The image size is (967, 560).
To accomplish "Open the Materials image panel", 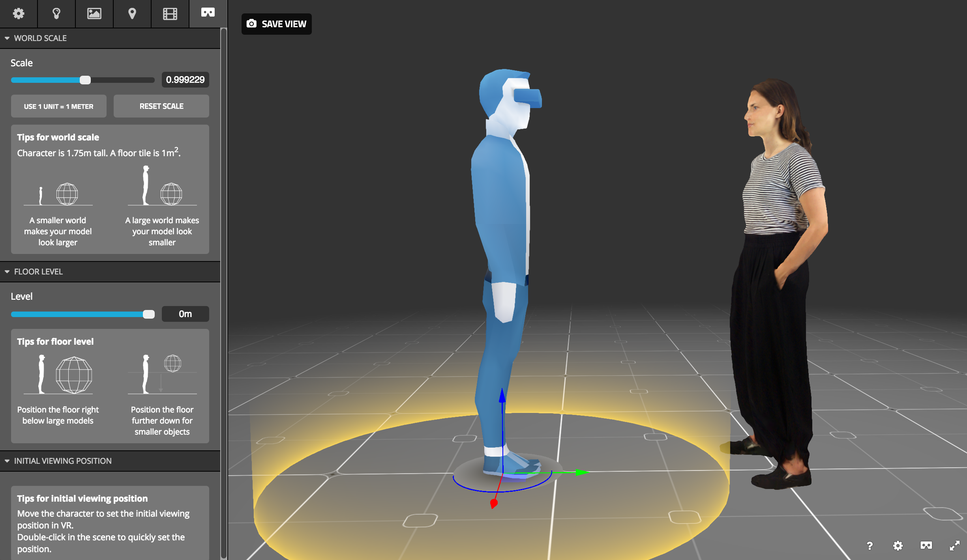I will [x=94, y=13].
